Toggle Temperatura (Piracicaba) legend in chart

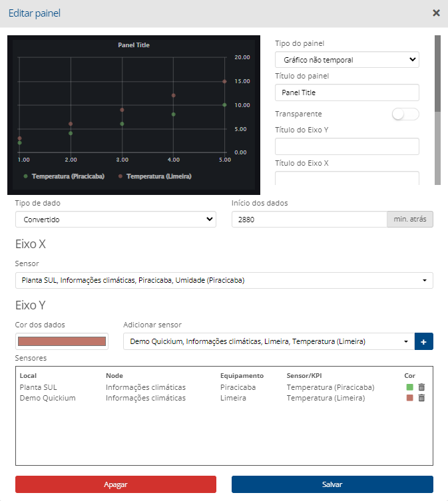(x=61, y=176)
